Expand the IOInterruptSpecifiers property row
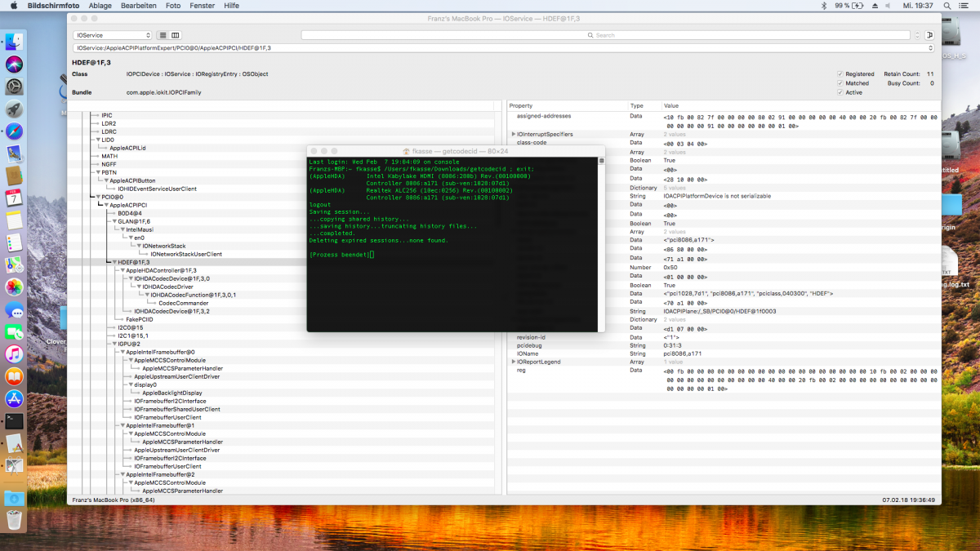The image size is (980, 551). (x=514, y=134)
